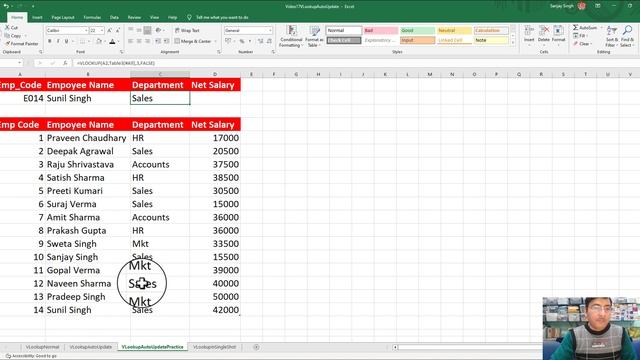The image size is (640, 360).
Task: Click the Undo arrow in quick access toolbar
Action: point(6,6)
